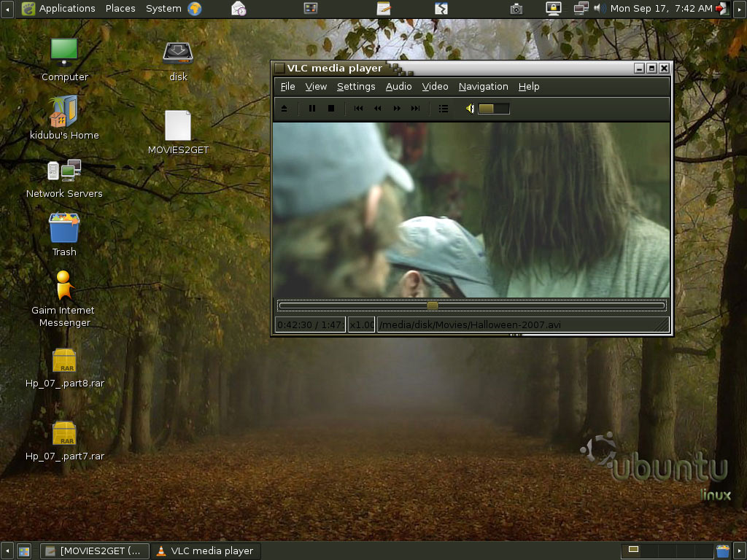Screen dimensions: 747x560
Task: Select the Hp_07_.part8.rar archive
Action: click(x=64, y=368)
